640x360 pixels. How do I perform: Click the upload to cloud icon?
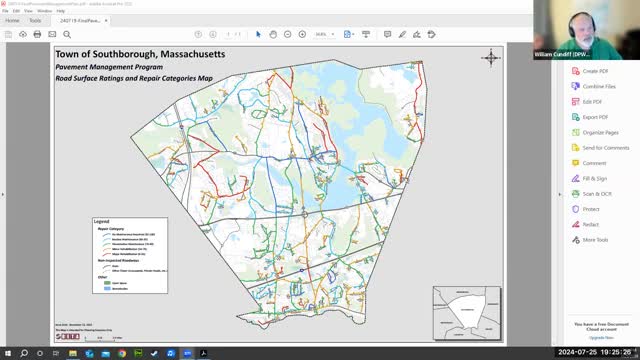click(x=23, y=34)
